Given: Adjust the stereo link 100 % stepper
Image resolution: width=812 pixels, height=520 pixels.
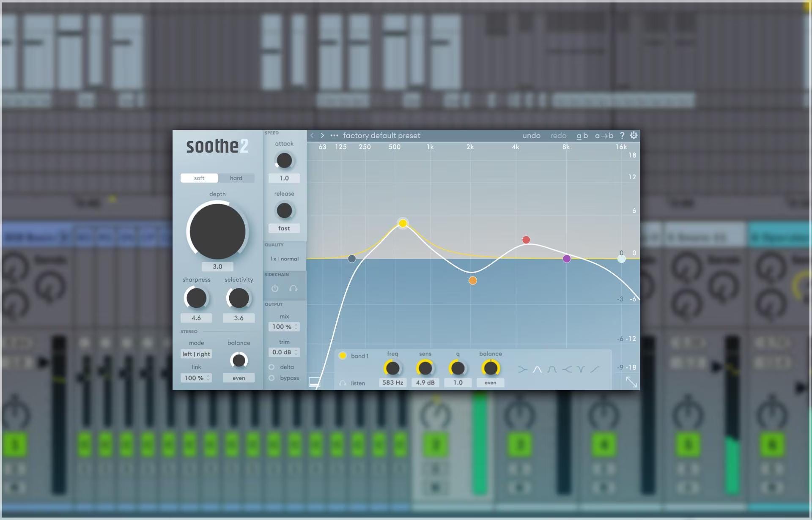Looking at the screenshot, I should [196, 378].
